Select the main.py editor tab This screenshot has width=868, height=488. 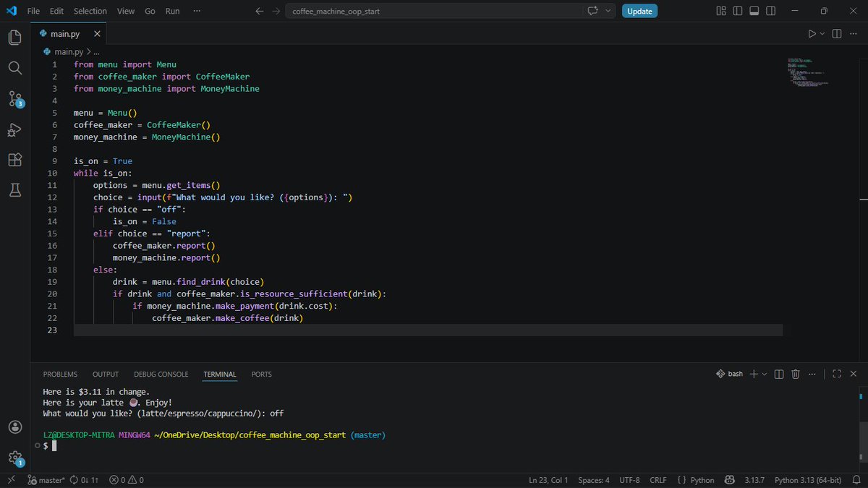[69, 34]
